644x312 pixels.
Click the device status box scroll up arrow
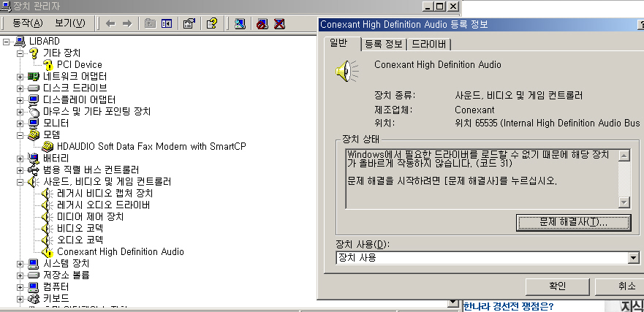click(624, 156)
